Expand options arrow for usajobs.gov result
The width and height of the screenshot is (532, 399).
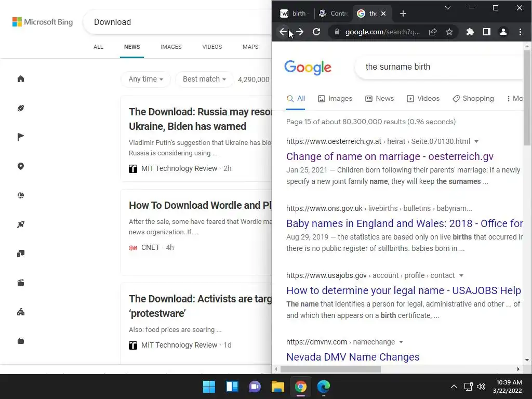coord(461,275)
